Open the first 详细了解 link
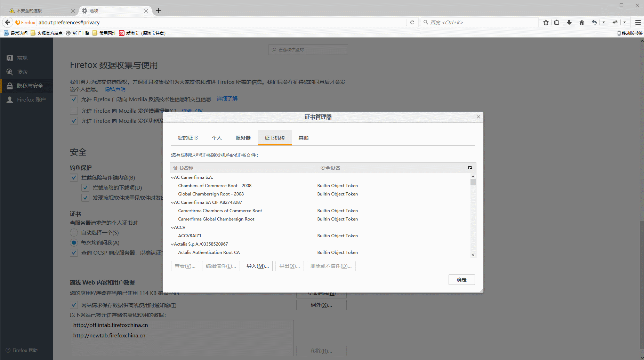The image size is (644, 360). pyautogui.click(x=227, y=99)
